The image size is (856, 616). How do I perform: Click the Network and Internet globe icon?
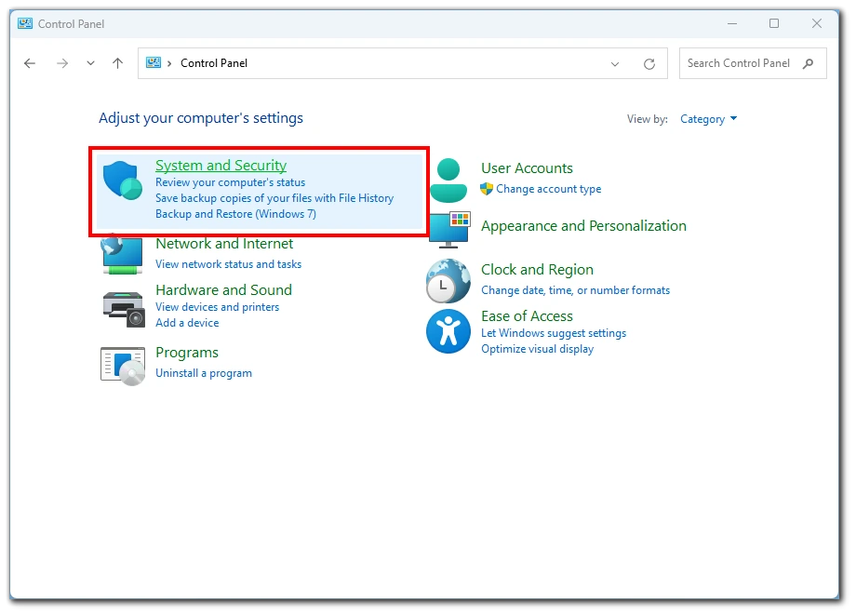[122, 256]
